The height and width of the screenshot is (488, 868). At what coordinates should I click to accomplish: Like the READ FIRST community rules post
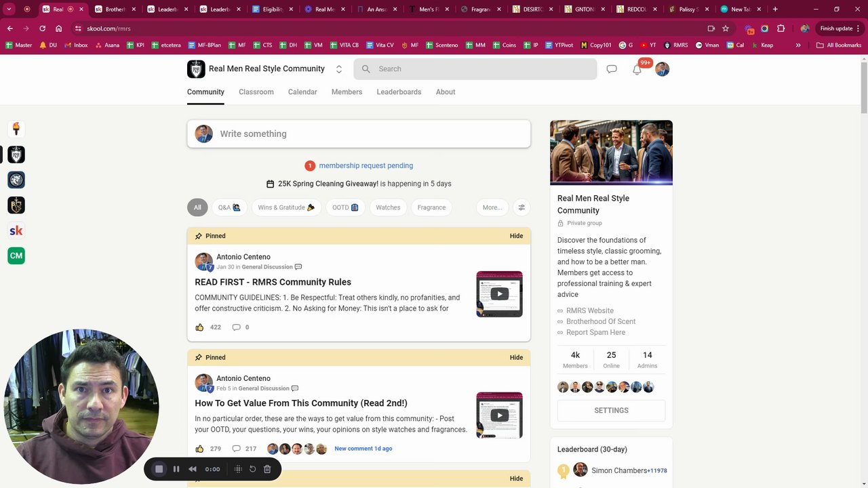click(199, 327)
